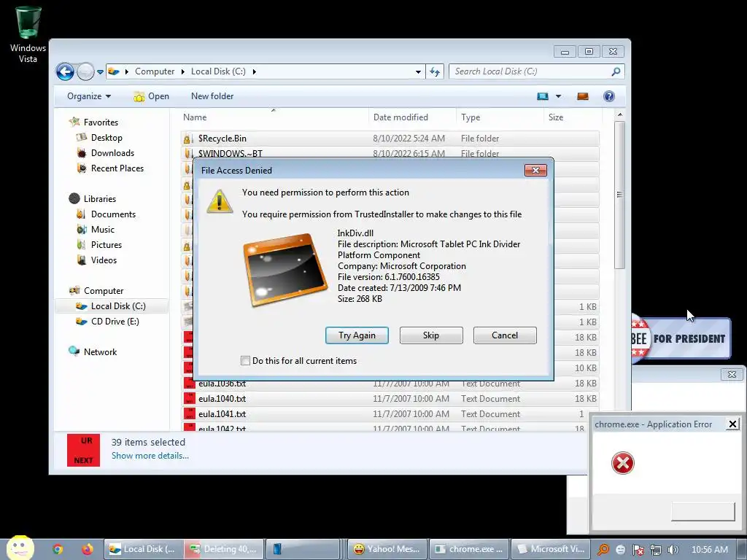Image resolution: width=747 pixels, height=560 pixels.
Task: Open the Organize menu
Action: [89, 96]
